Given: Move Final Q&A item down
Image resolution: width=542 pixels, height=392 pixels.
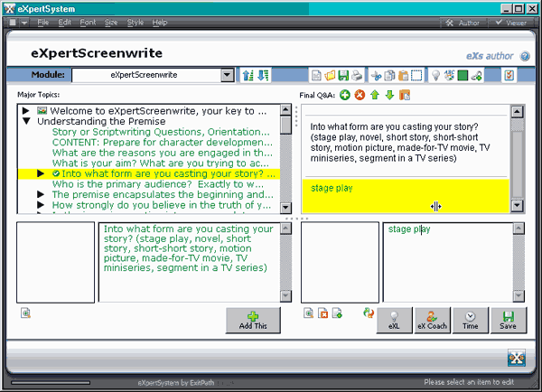Looking at the screenshot, I should tap(389, 95).
